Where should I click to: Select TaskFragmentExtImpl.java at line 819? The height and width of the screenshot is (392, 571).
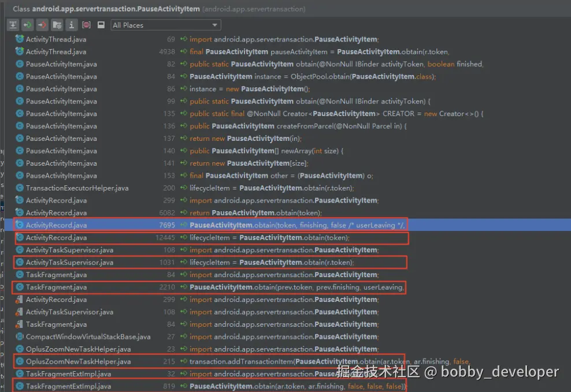68,386
